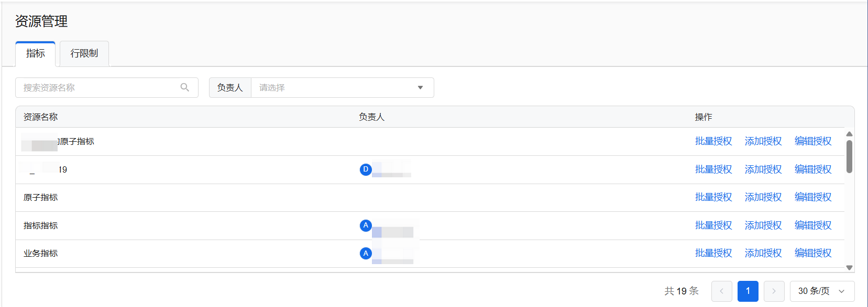Screen dimensions: 868x307
Task: Click 添加授权 for 指标指标 row
Action: [763, 225]
